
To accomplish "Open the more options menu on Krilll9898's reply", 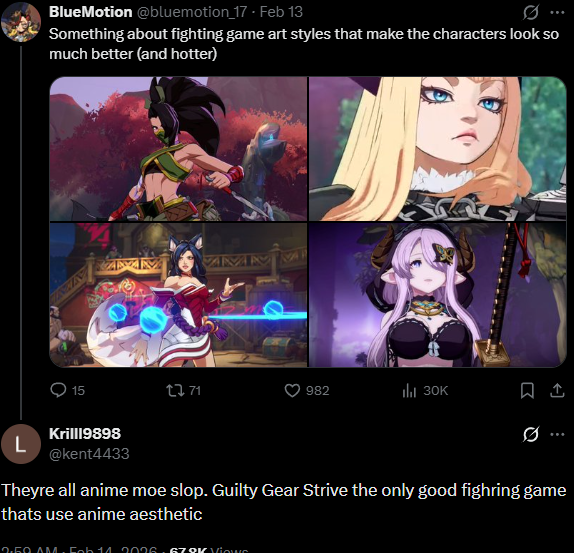I will pyautogui.click(x=557, y=434).
